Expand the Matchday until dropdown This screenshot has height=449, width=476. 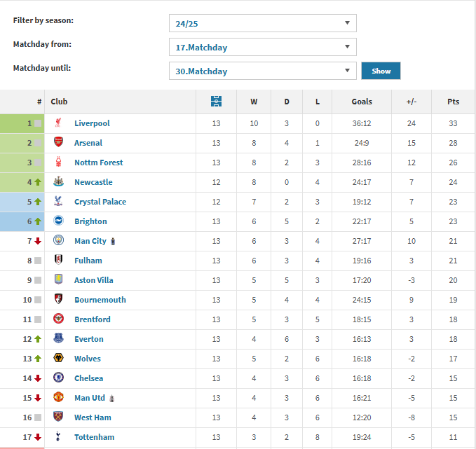[x=263, y=71]
